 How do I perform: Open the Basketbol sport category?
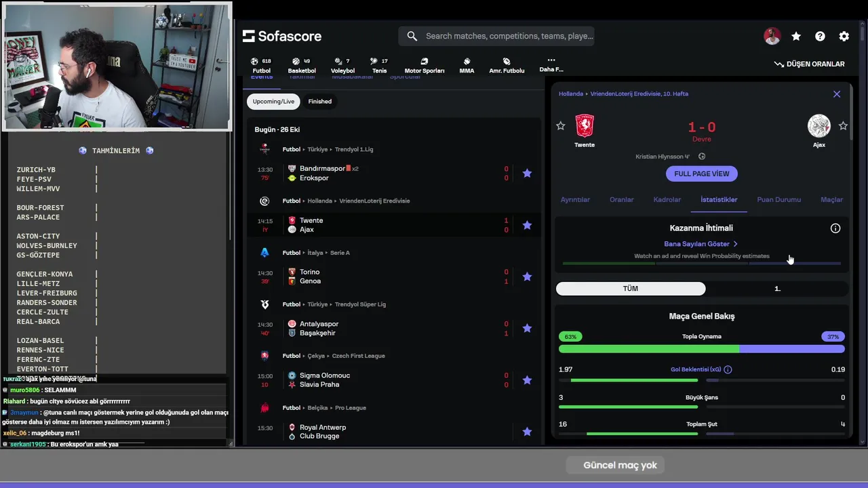(302, 65)
